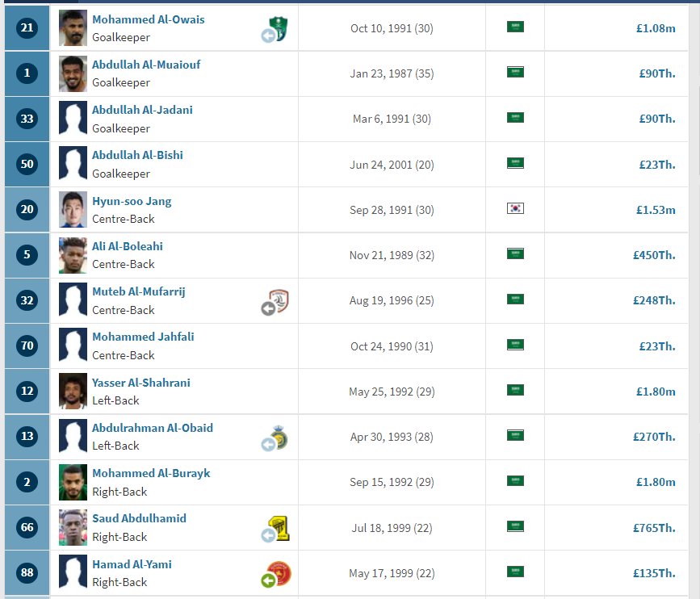Open Yasser Al-Shahrani's player profile link
700x599 pixels.
[x=141, y=383]
